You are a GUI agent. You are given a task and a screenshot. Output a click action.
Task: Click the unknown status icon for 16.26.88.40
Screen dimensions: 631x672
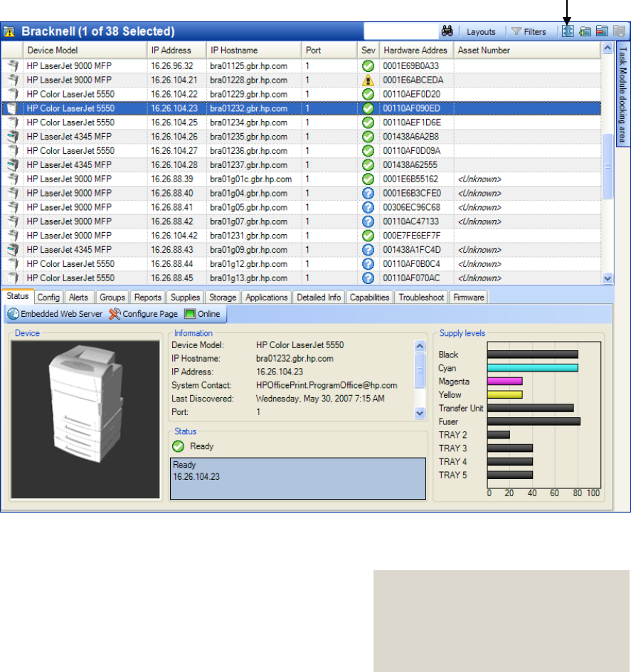368,194
